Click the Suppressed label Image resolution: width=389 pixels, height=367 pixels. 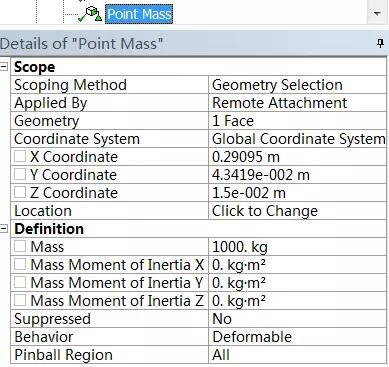click(52, 319)
